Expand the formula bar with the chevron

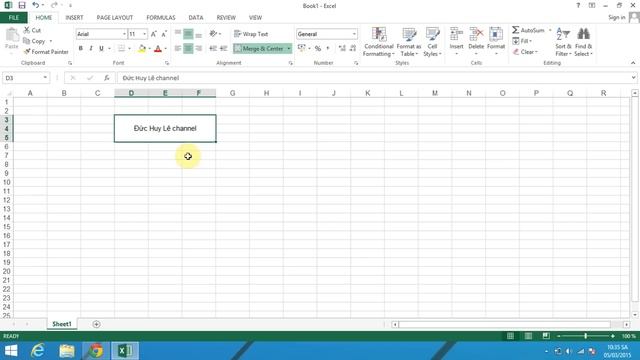(x=633, y=78)
